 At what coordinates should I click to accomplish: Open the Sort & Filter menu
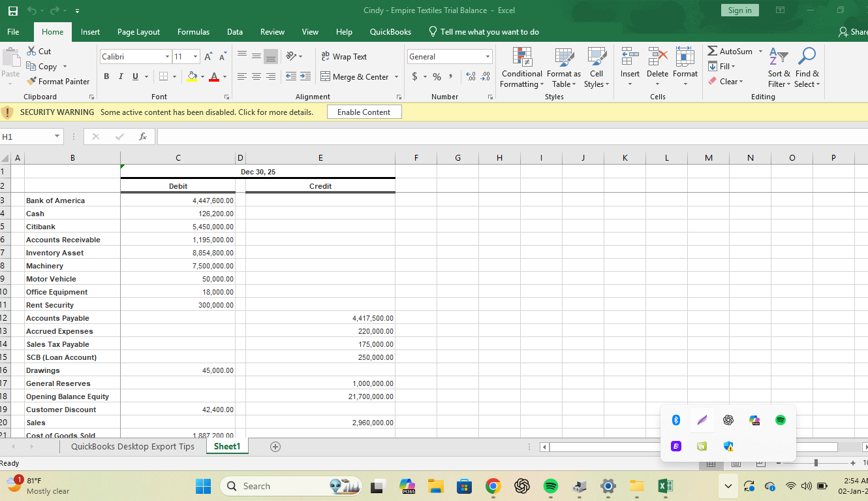[x=779, y=68]
